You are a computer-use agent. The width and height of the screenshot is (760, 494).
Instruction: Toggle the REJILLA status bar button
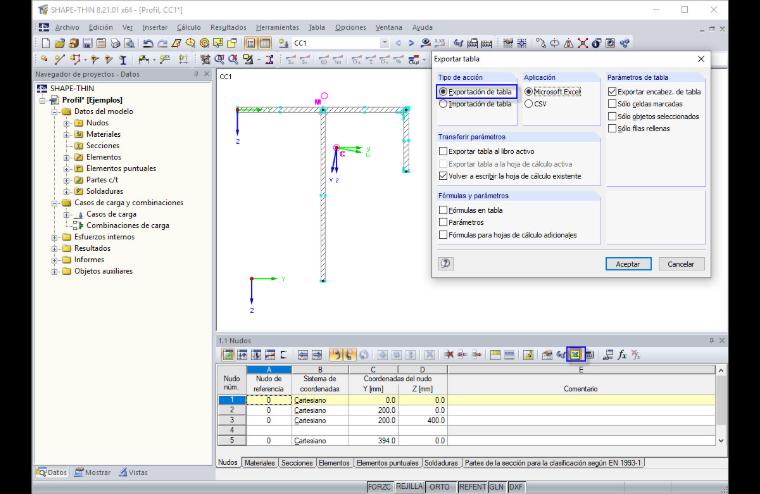(x=409, y=487)
